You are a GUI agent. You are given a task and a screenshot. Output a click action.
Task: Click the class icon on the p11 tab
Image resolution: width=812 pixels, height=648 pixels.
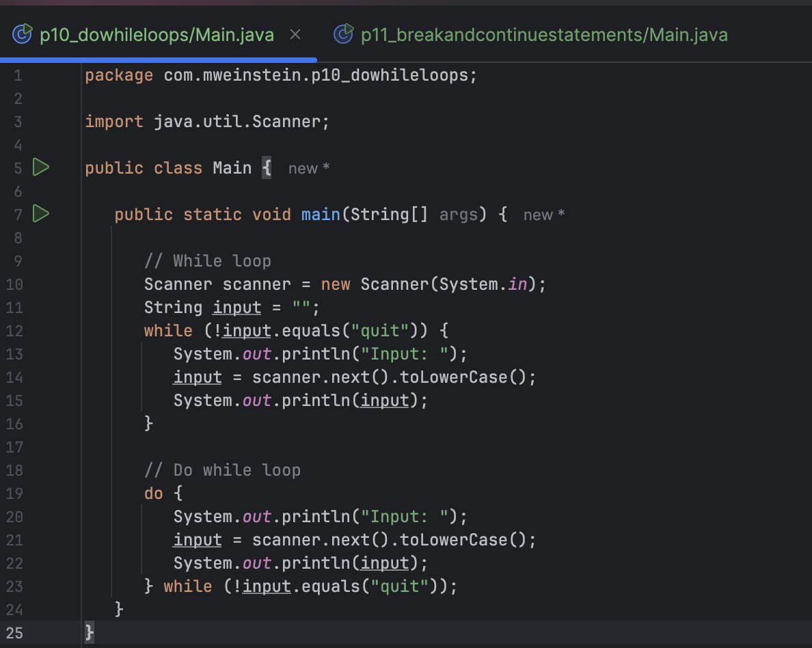point(343,32)
